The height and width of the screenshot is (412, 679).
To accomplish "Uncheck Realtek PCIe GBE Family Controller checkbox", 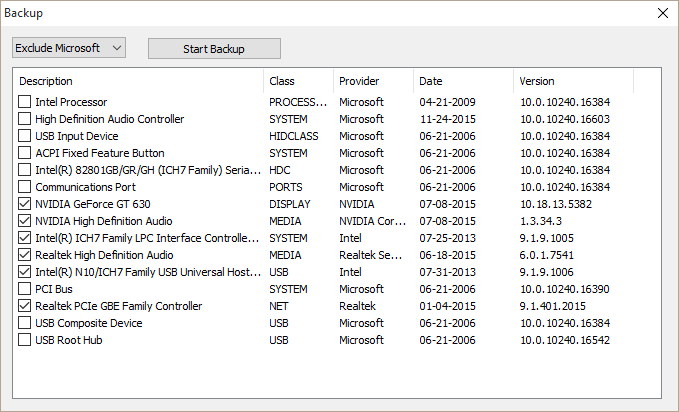I will pos(25,306).
